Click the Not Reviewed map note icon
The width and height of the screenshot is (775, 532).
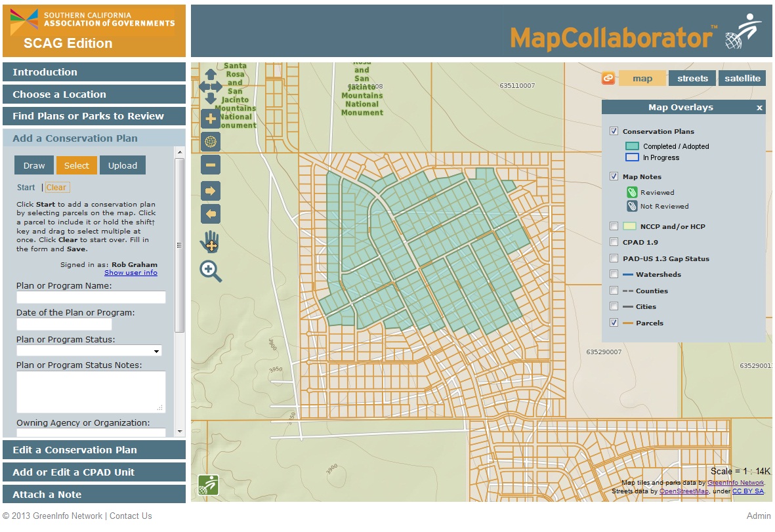632,206
